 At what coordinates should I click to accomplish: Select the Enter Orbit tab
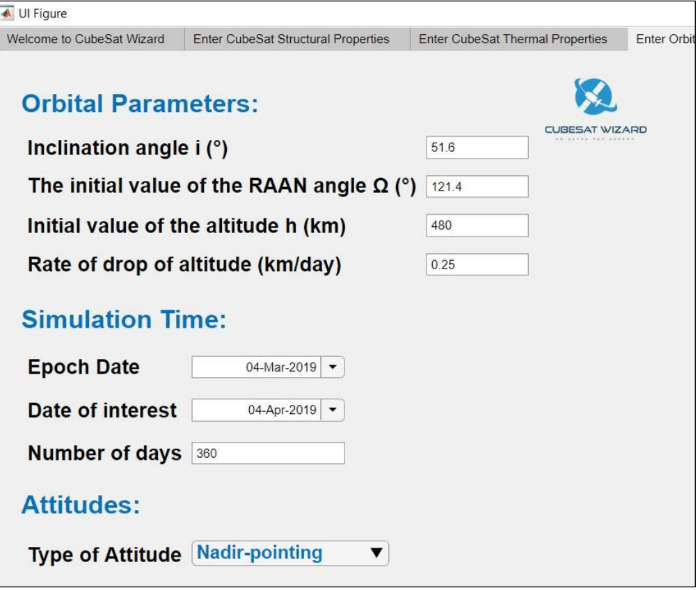tap(665, 39)
